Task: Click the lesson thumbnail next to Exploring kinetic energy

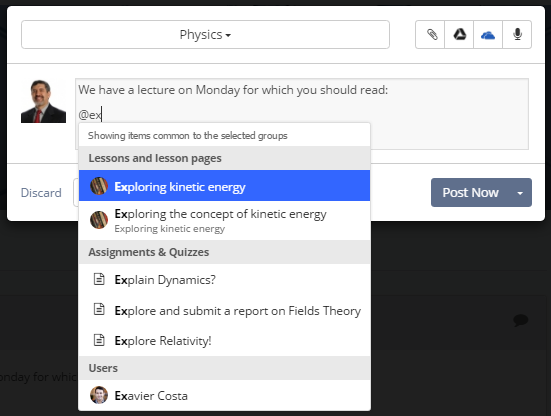Action: pyautogui.click(x=99, y=186)
